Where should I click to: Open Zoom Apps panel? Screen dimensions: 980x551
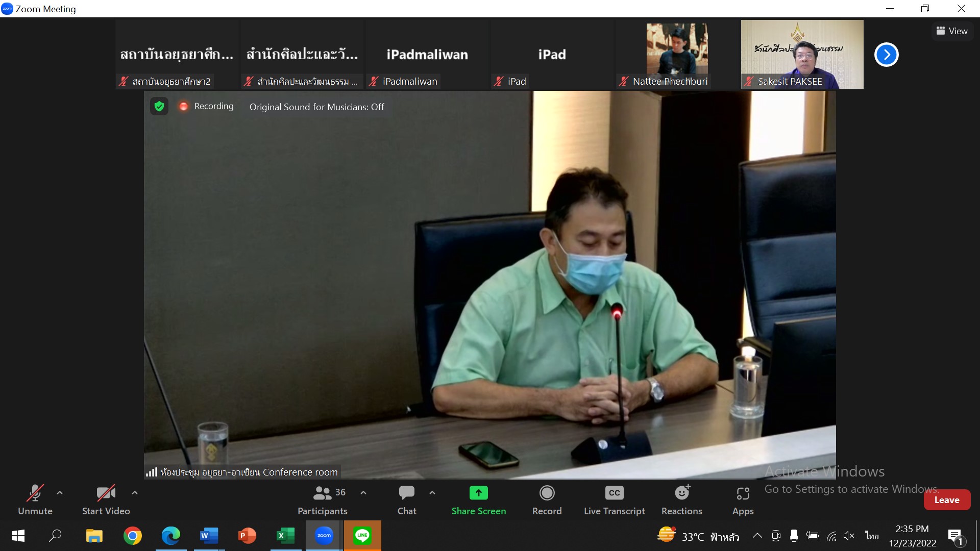[743, 500]
